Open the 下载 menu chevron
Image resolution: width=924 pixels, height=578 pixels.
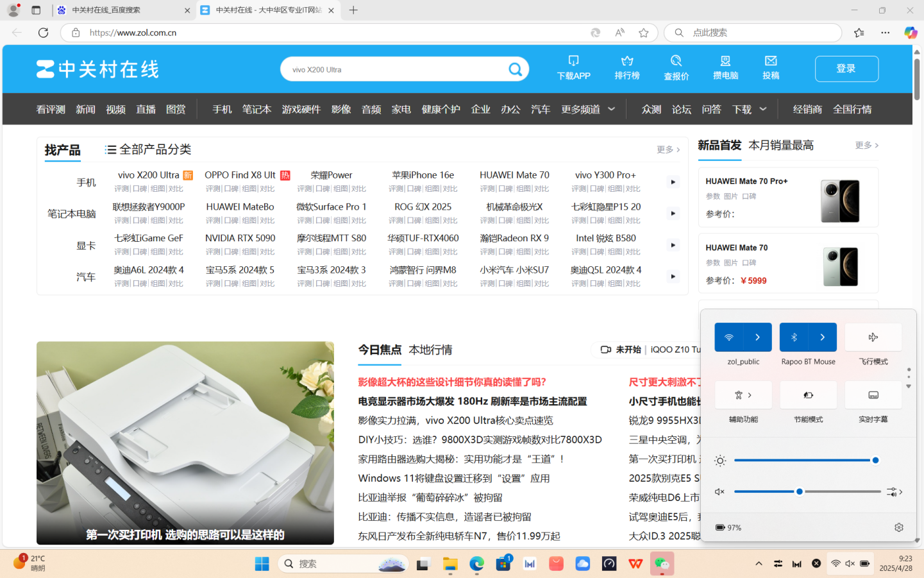coord(763,109)
